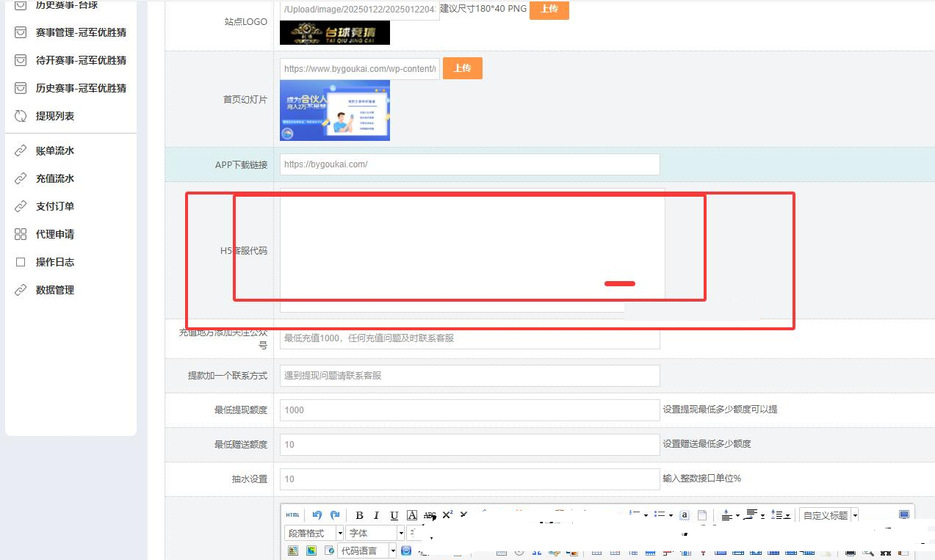Apply Bold formatting in the rich text editor
Image resolution: width=935 pixels, height=560 pixels.
coord(359,514)
